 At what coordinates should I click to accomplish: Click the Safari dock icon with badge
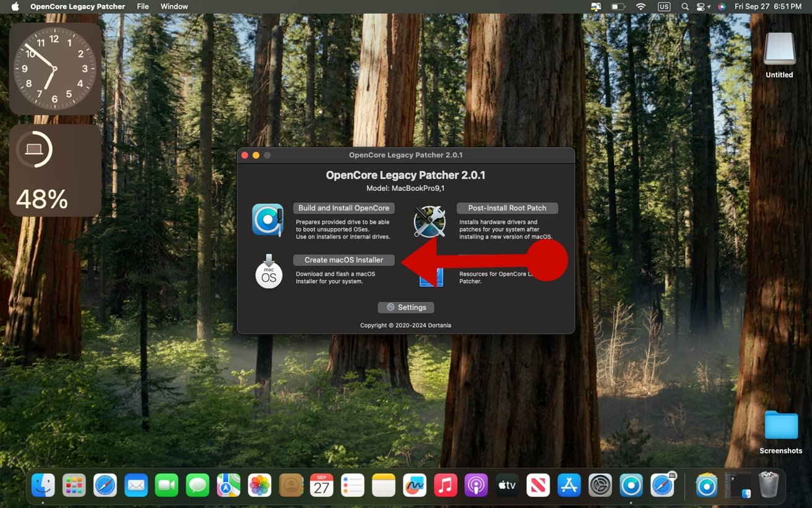coord(662,485)
